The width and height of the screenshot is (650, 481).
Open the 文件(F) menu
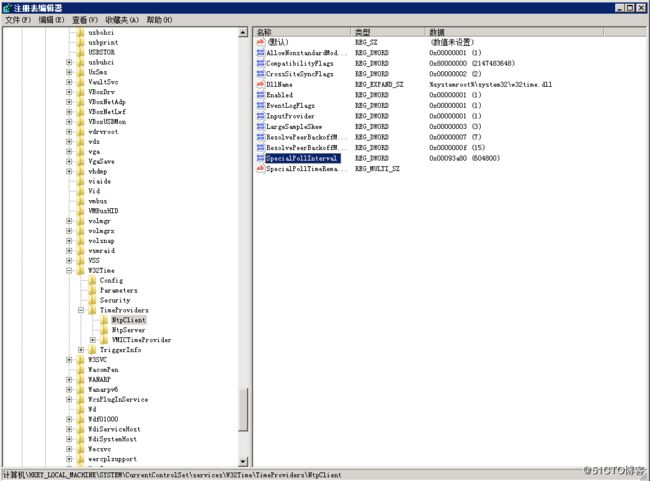[x=18, y=20]
